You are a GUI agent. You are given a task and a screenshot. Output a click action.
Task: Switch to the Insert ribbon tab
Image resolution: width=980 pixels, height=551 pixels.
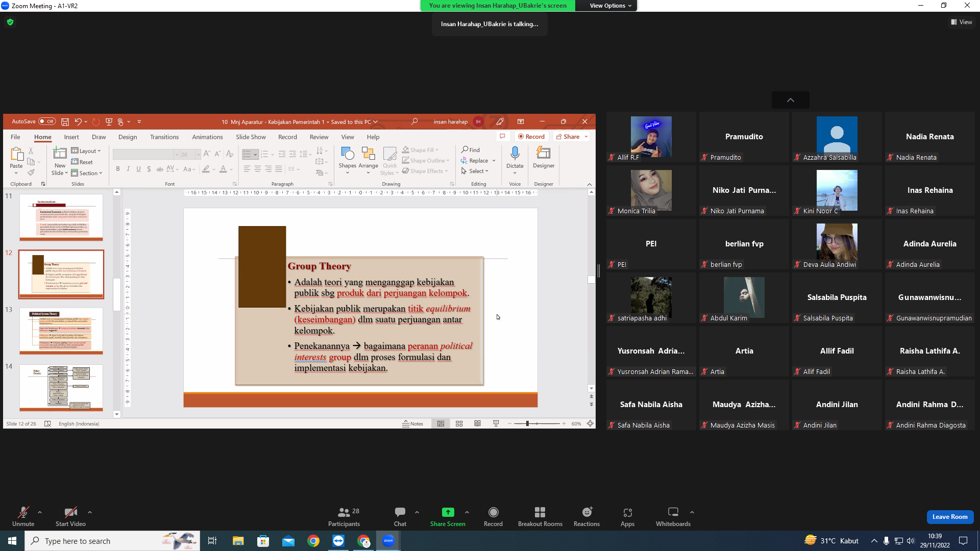pos(71,137)
